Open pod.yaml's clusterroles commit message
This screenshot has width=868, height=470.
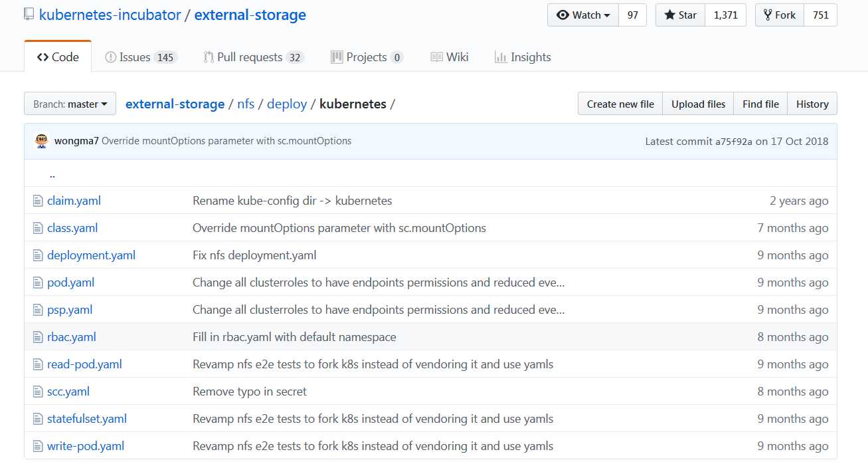pos(379,283)
